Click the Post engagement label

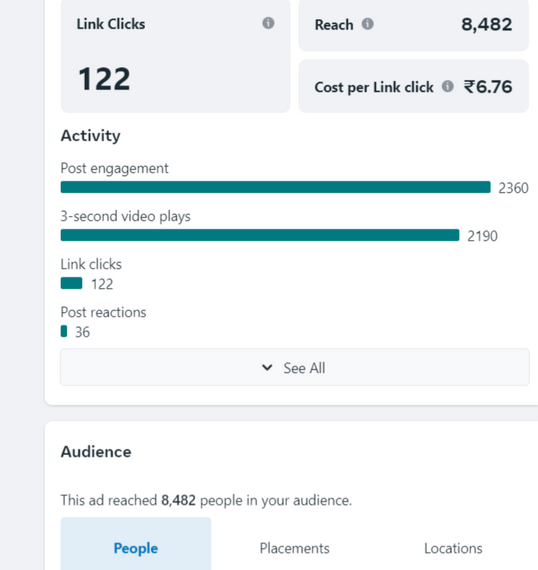(115, 169)
